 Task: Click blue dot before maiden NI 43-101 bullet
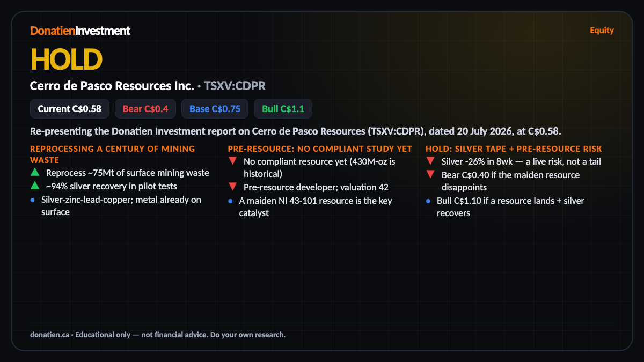[x=230, y=201]
